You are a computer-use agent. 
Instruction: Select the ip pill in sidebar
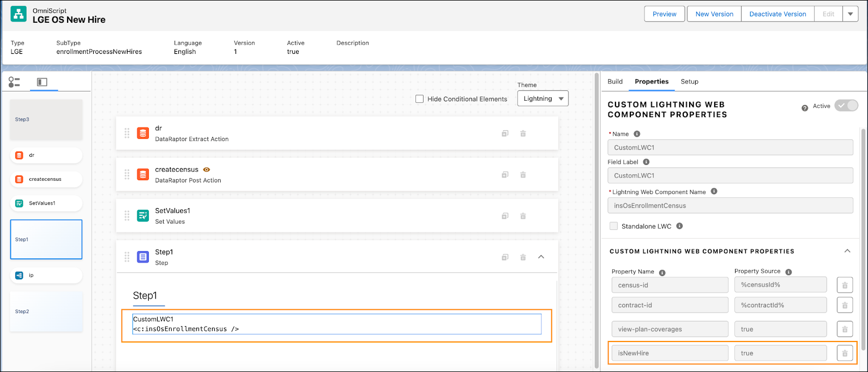click(x=46, y=275)
